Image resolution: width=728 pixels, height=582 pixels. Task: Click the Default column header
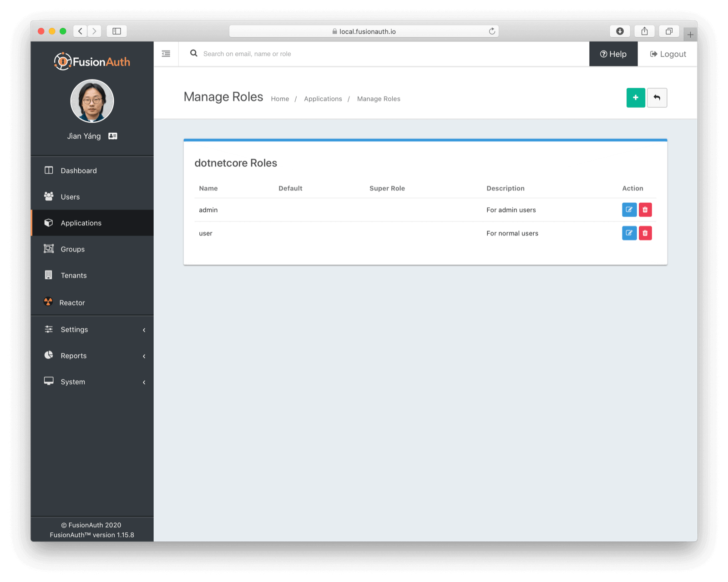(290, 188)
